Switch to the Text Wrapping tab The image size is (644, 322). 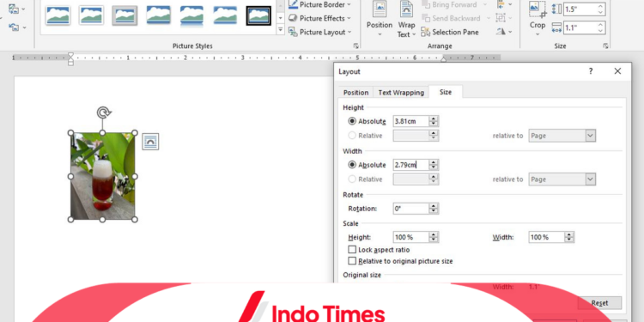tap(401, 93)
